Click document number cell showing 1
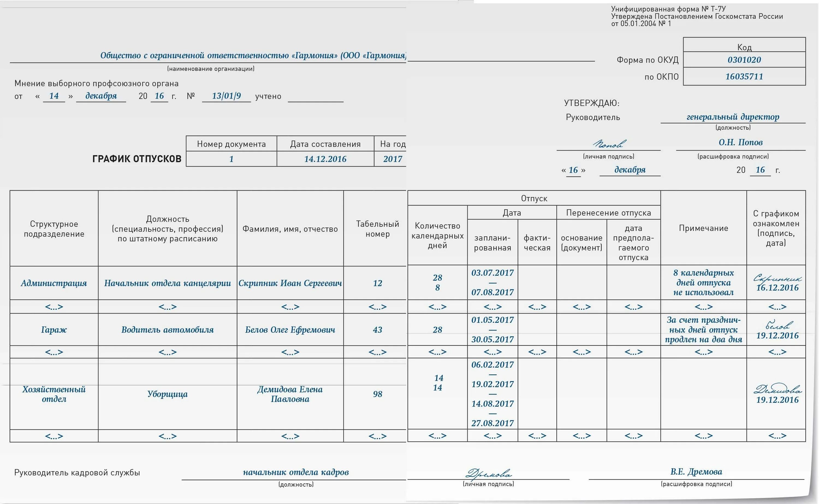This screenshot has height=504, width=819. (x=231, y=159)
